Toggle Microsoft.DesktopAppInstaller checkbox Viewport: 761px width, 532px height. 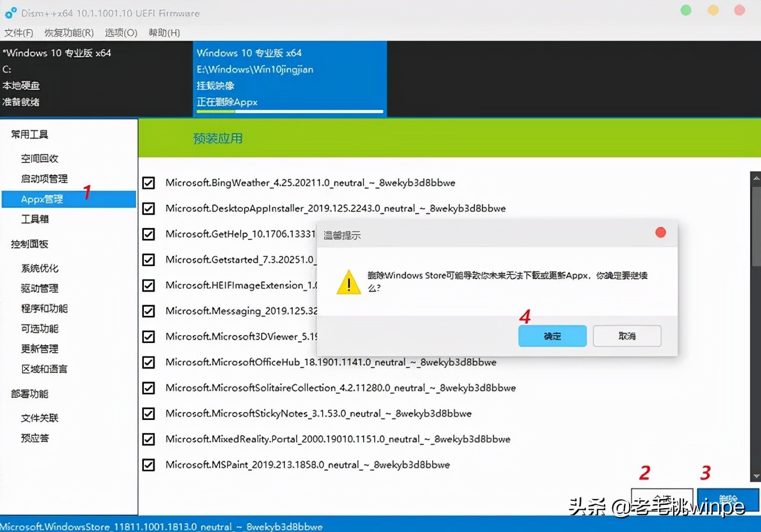(148, 208)
